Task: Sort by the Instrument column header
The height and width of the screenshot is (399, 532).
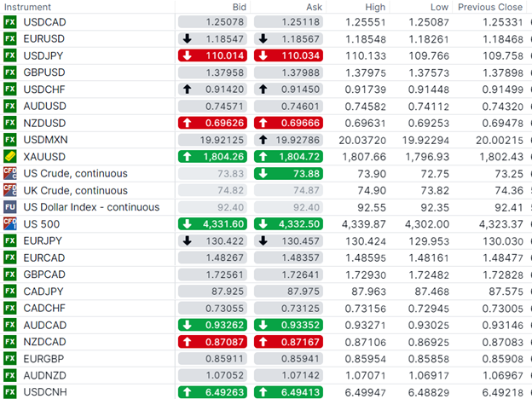Action: click(x=28, y=7)
